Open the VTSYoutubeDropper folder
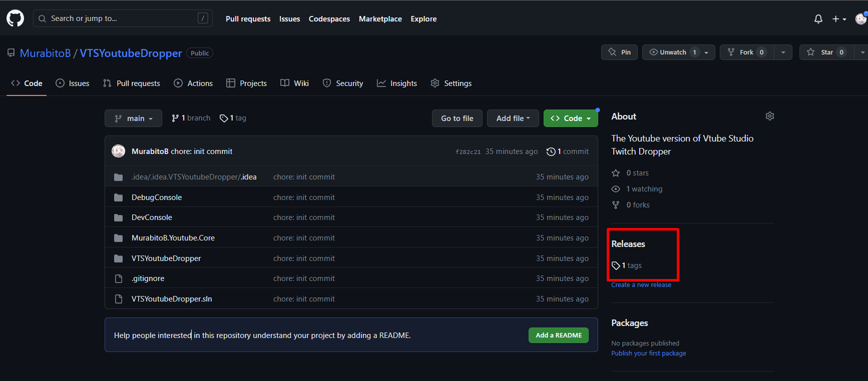 [x=166, y=258]
